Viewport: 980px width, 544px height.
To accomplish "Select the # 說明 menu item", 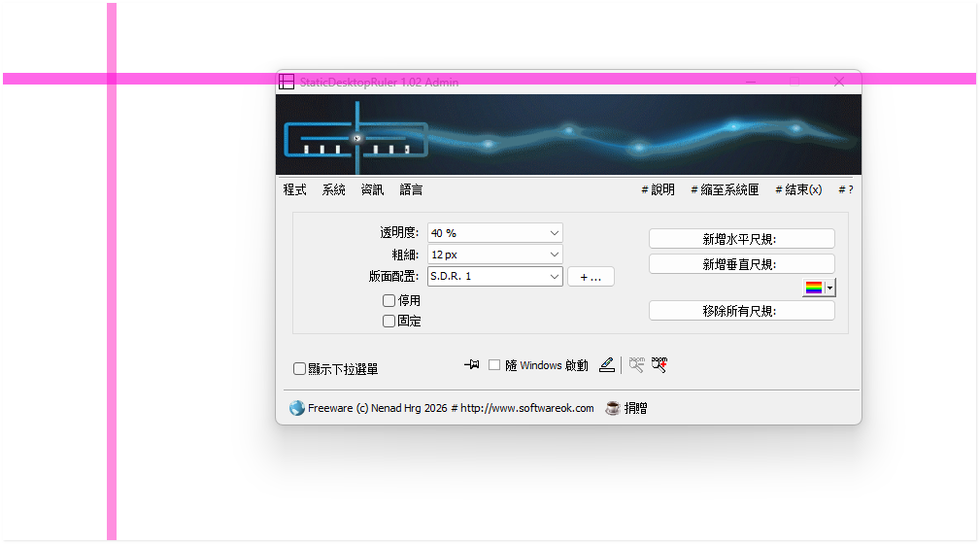I will (x=659, y=189).
